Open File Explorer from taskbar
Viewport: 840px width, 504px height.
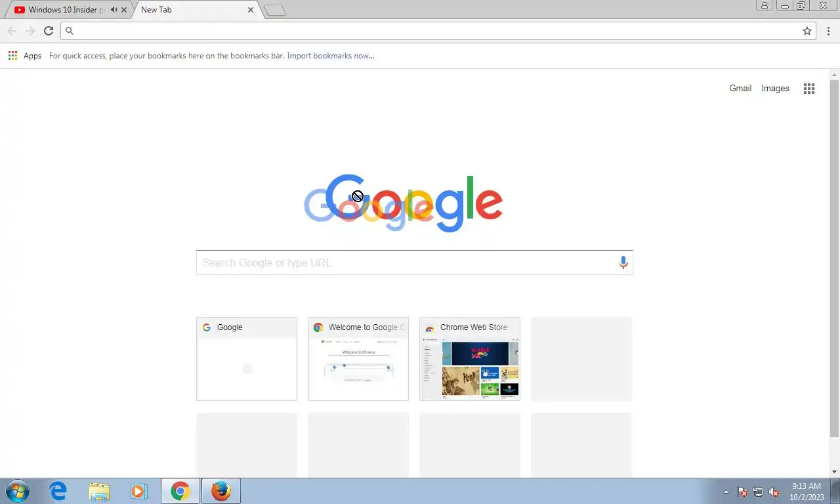(x=99, y=491)
